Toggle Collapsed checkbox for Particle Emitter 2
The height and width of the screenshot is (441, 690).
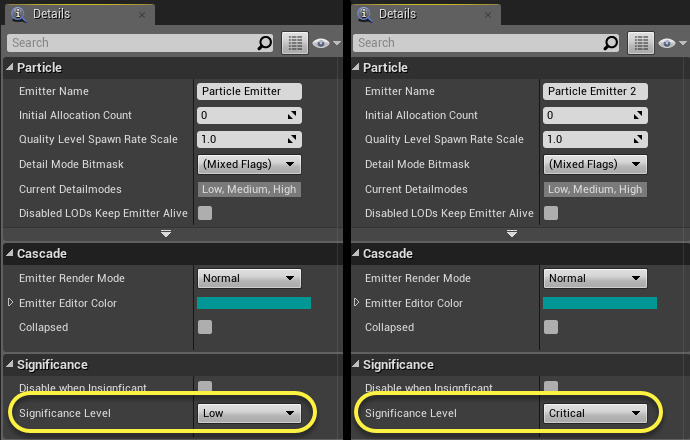(x=551, y=327)
